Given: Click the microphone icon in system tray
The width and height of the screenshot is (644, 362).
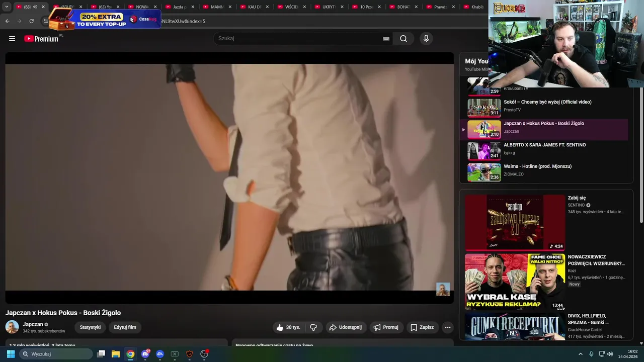Looking at the screenshot, I should [591, 354].
